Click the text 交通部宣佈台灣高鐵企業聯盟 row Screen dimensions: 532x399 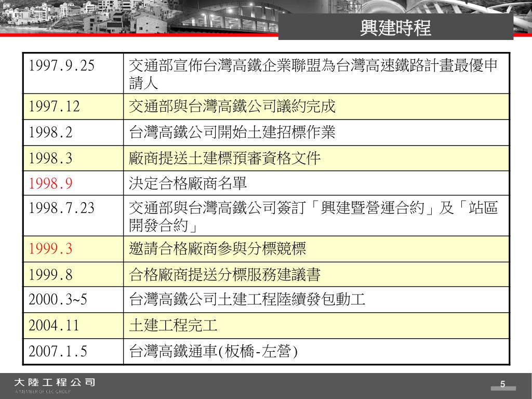click(x=313, y=74)
